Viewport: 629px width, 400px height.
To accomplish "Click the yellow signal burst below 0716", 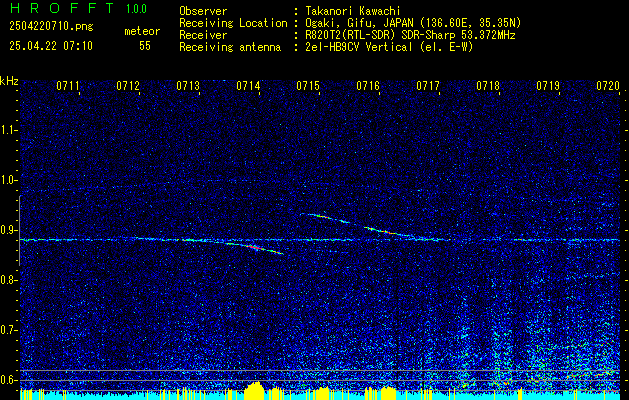I will (388, 393).
